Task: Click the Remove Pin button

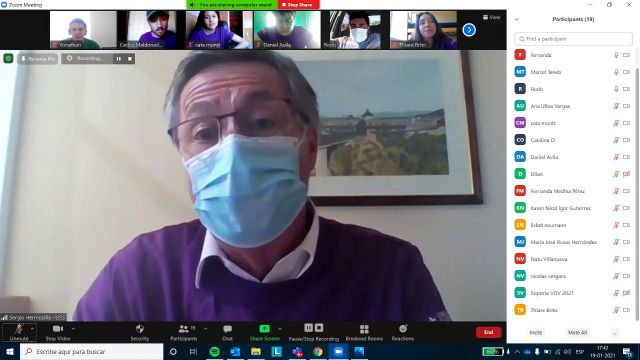Action: (38, 59)
